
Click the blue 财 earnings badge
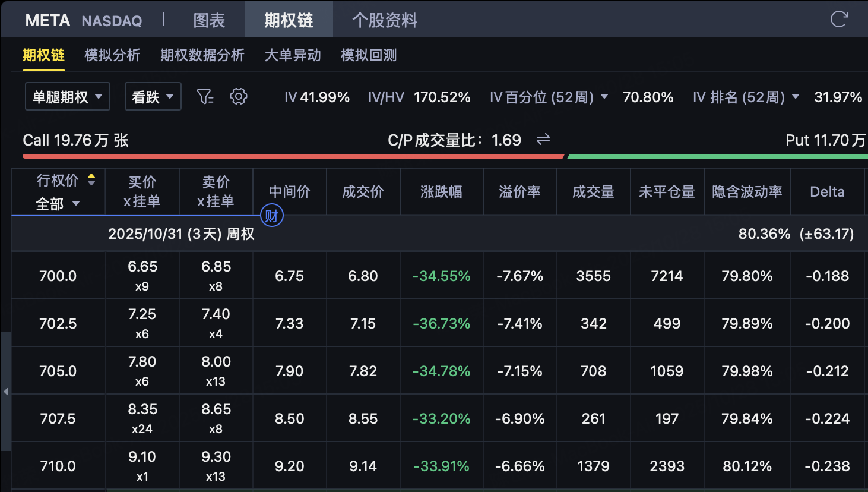click(272, 216)
